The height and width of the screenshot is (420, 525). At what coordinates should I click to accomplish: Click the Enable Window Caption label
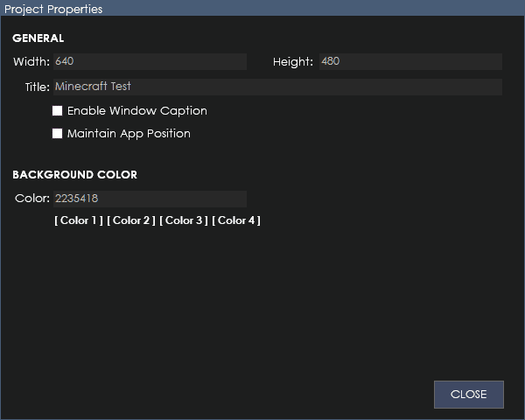click(137, 111)
